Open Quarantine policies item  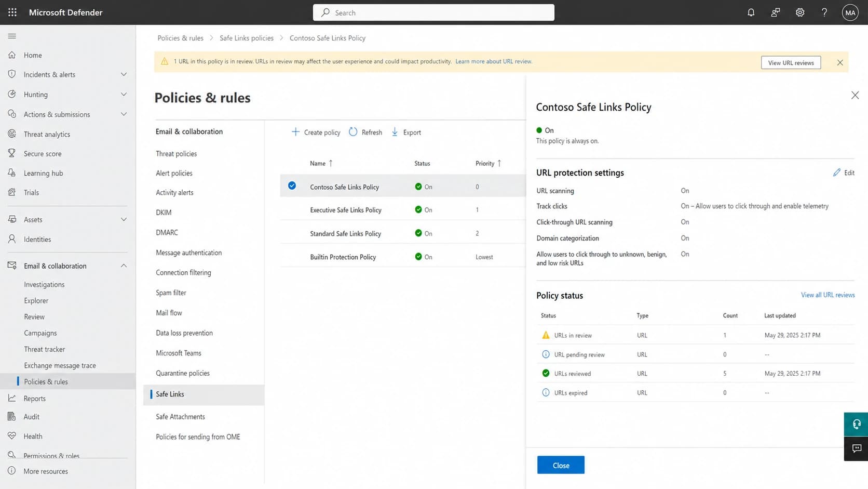(183, 373)
